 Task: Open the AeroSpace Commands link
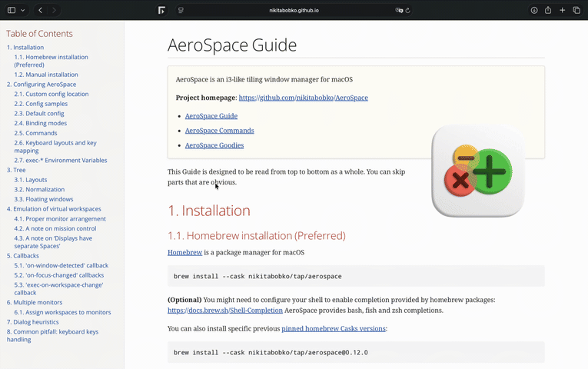(219, 131)
